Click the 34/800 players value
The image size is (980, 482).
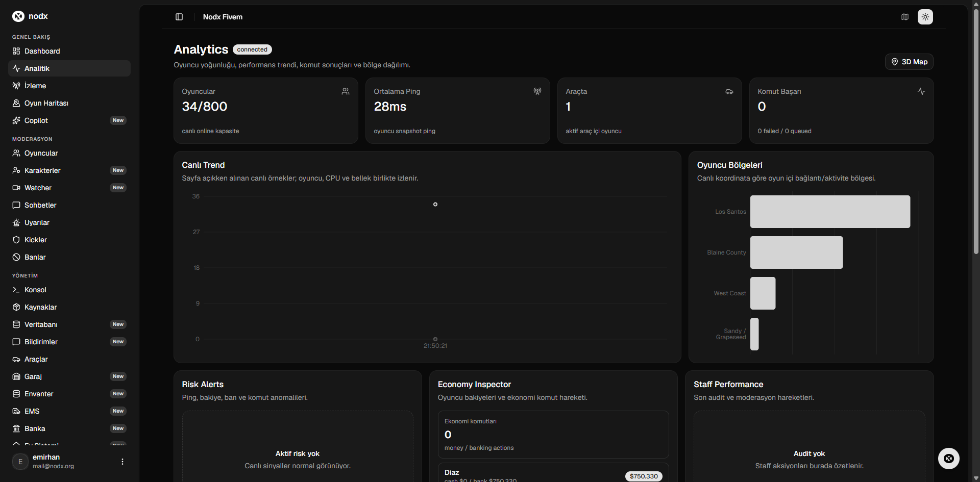point(205,107)
